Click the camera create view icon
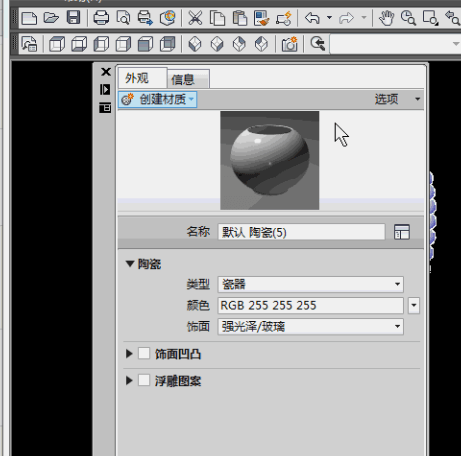Viewport: 461px width, 456px height. pyautogui.click(x=289, y=44)
